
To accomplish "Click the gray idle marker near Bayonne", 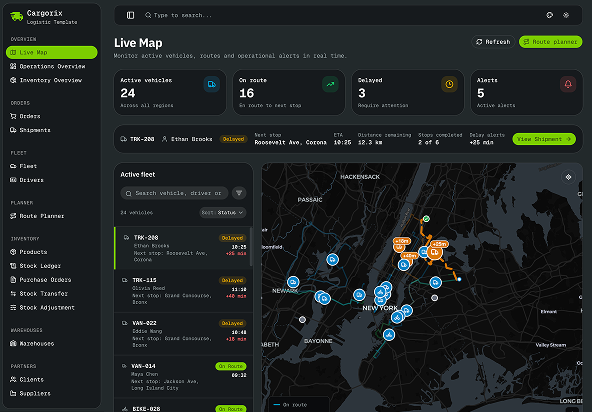I will (302, 319).
